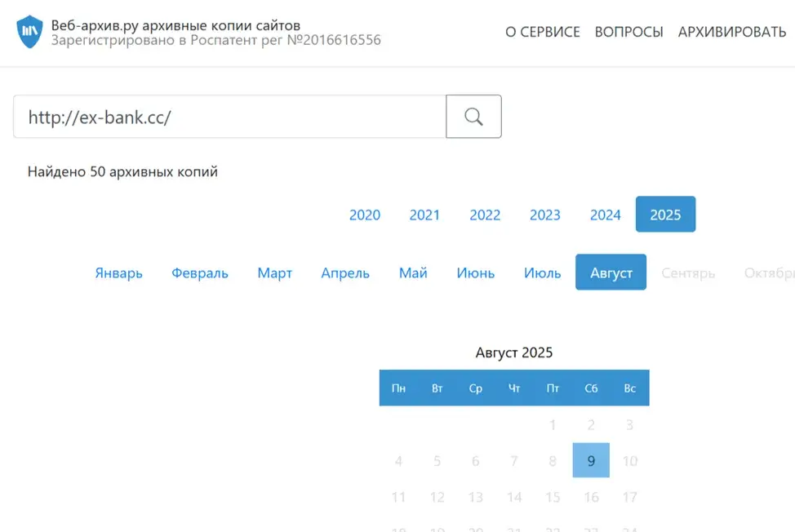This screenshot has width=795, height=532.
Task: Click the blue shield site logo
Action: coord(29,31)
